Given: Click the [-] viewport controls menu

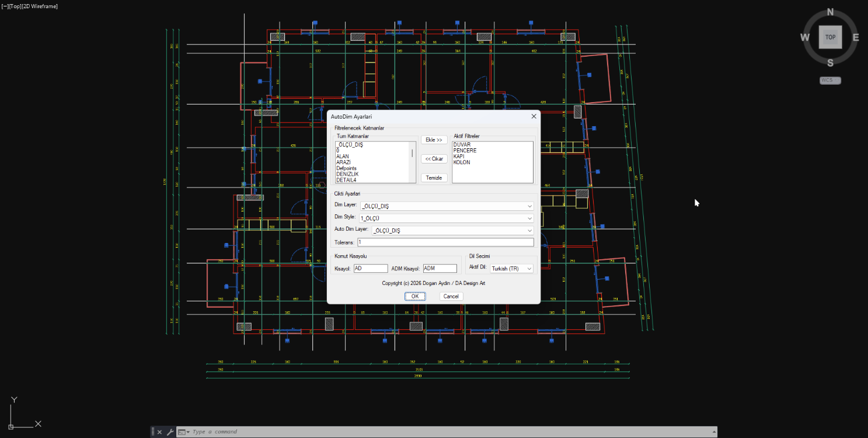Looking at the screenshot, I should pos(5,6).
